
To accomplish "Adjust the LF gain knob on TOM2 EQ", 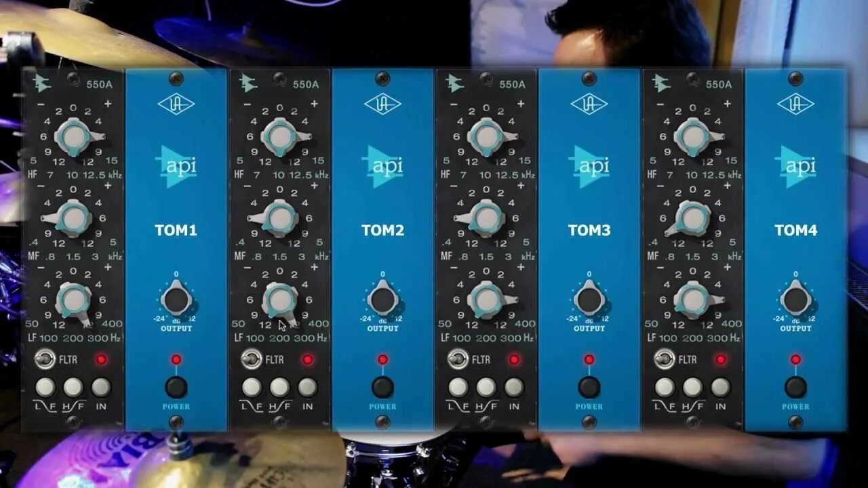I will click(279, 299).
